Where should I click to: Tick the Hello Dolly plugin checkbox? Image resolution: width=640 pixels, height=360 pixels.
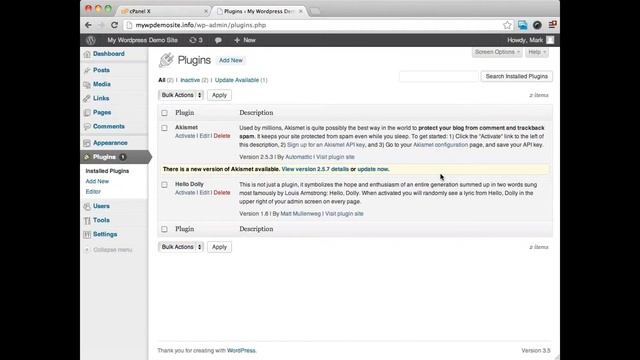(x=164, y=185)
